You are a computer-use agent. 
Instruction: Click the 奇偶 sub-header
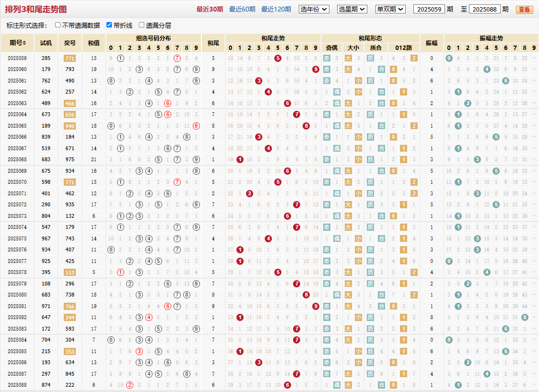332,48
